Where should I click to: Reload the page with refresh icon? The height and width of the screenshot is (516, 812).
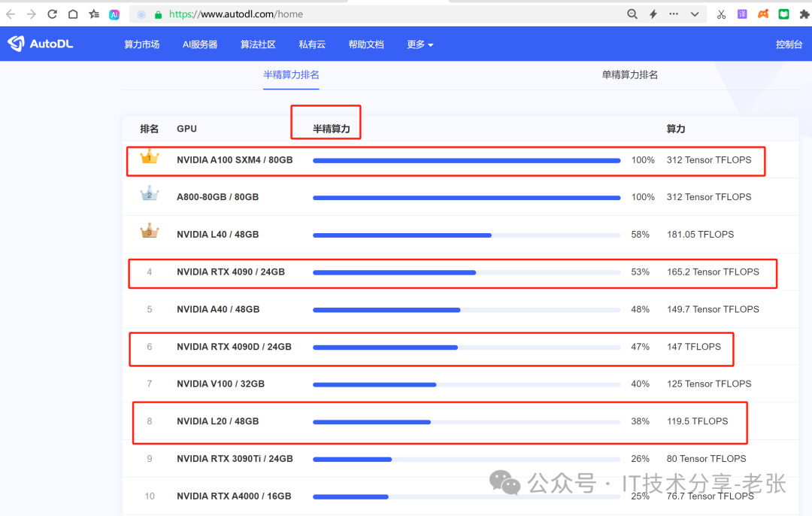[x=52, y=14]
